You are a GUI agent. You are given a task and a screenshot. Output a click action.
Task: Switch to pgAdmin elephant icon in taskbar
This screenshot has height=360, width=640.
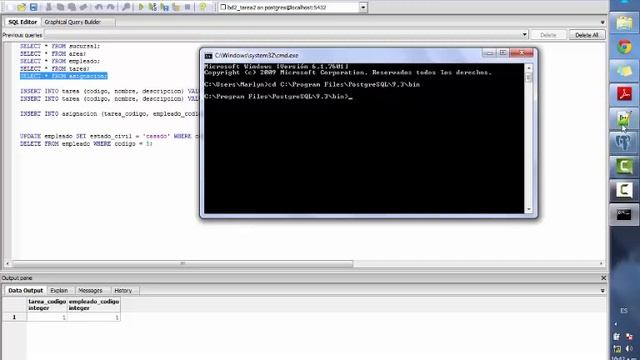click(x=624, y=142)
